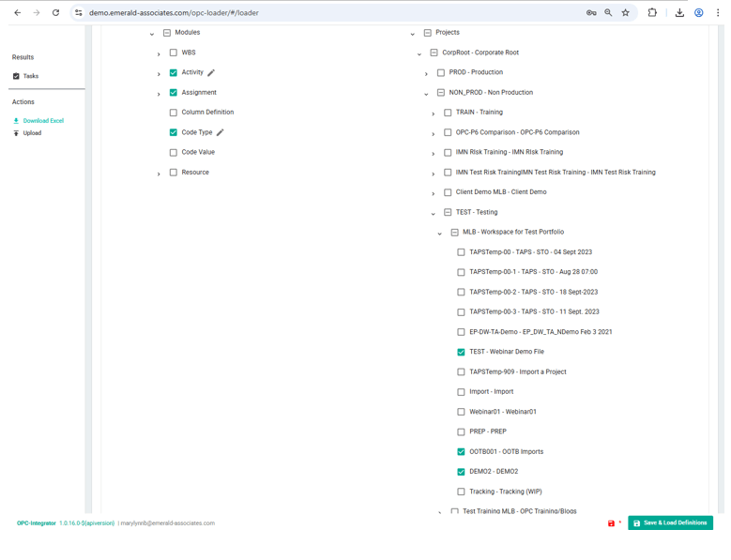Click the password key icon in address bar
The height and width of the screenshot is (560, 731).
point(591,12)
